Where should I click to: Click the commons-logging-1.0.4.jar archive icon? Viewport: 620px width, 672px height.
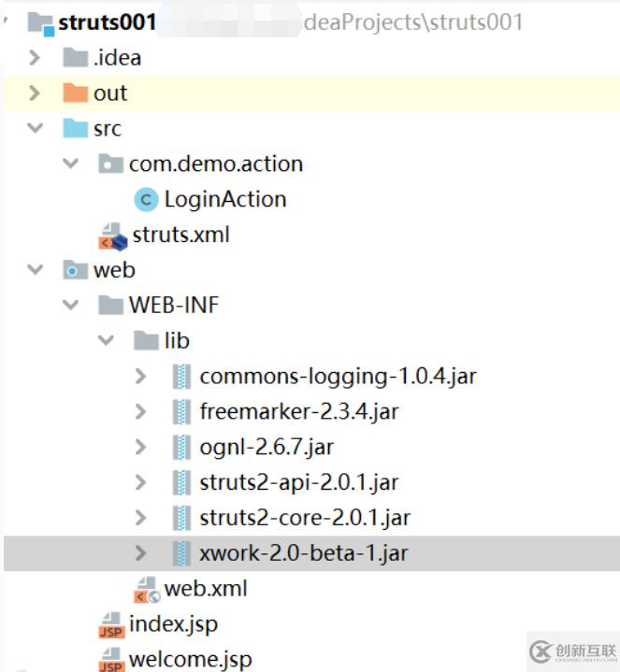[181, 377]
